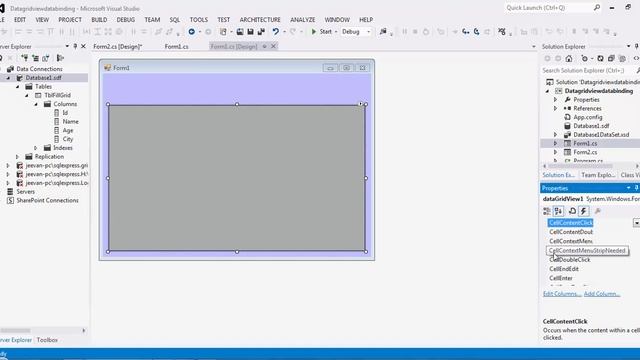Open the document tabs overflow dropdown
Image resolution: width=640 pixels, height=360 pixels.
[533, 47]
